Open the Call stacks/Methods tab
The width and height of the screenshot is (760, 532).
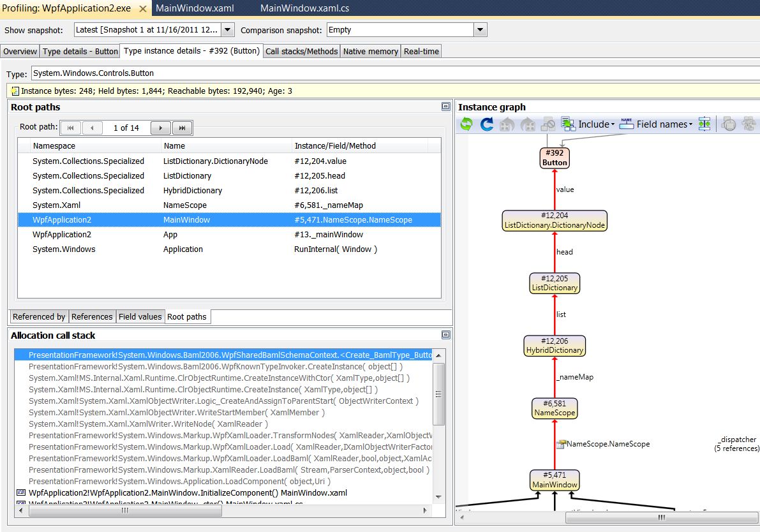[301, 52]
